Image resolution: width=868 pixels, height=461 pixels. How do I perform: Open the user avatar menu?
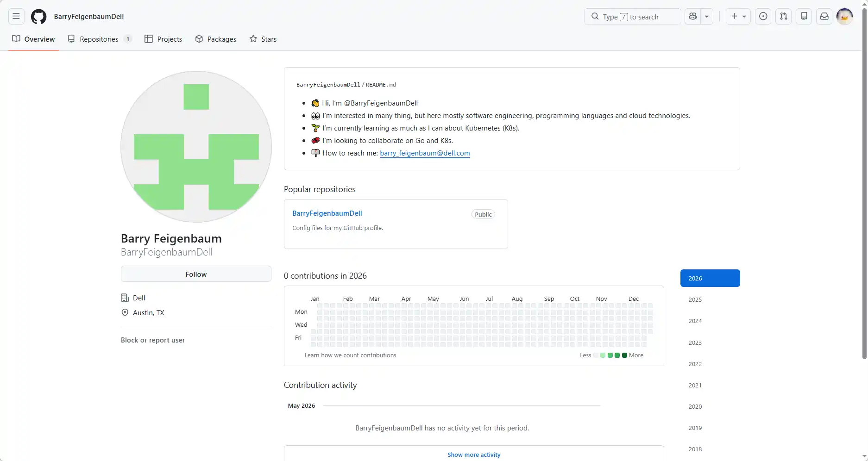(x=845, y=17)
